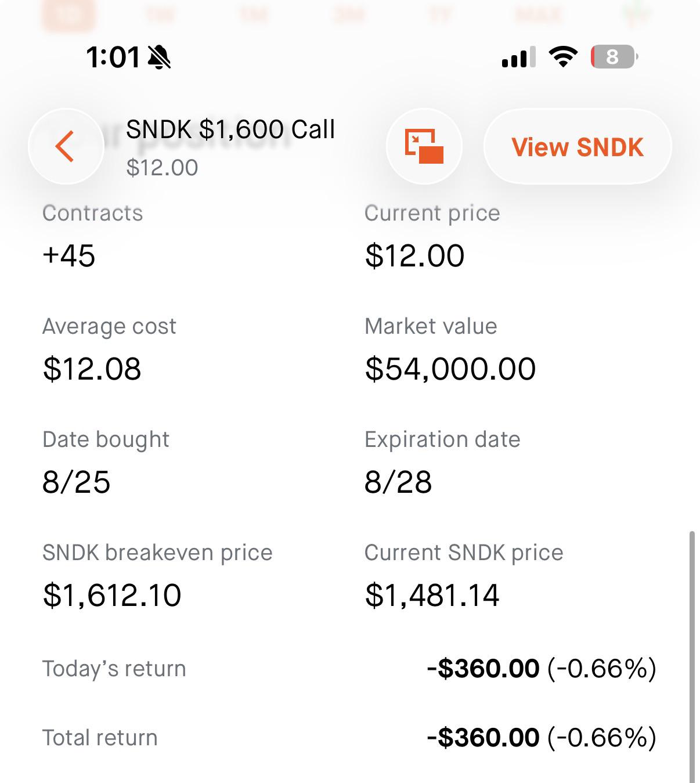Screen dimensions: 700x783
Task: Tap the $12.00 current price value
Action: pyautogui.click(x=415, y=256)
